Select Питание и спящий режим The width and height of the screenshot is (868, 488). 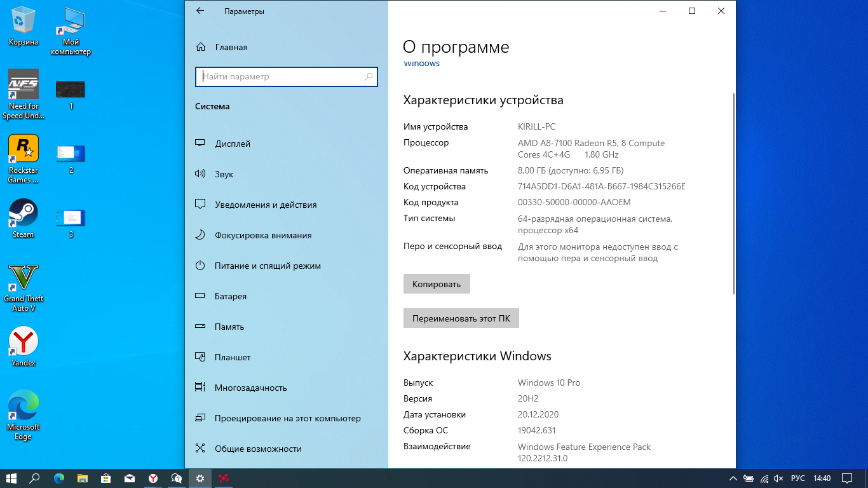click(286, 266)
